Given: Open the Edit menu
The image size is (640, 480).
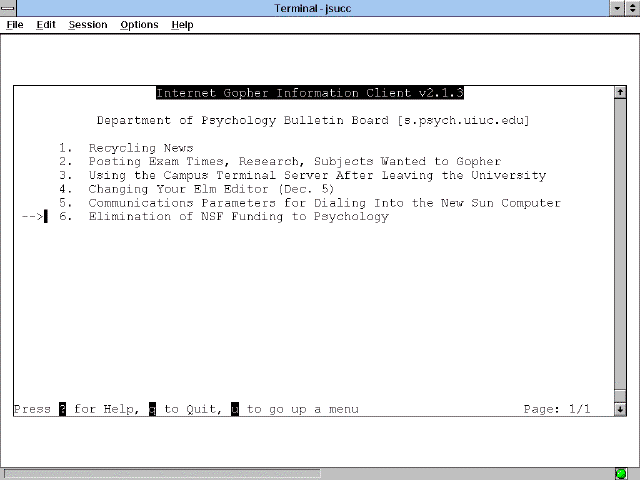Looking at the screenshot, I should coord(46,25).
